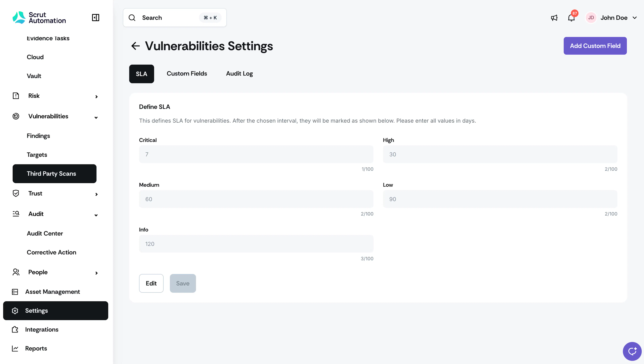This screenshot has height=364, width=644.
Task: Focus the Search input box
Action: coord(175,17)
